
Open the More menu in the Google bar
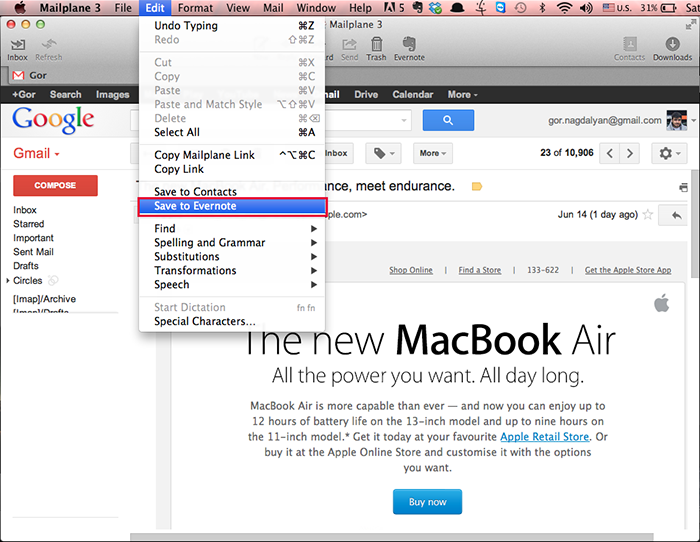pos(462,95)
